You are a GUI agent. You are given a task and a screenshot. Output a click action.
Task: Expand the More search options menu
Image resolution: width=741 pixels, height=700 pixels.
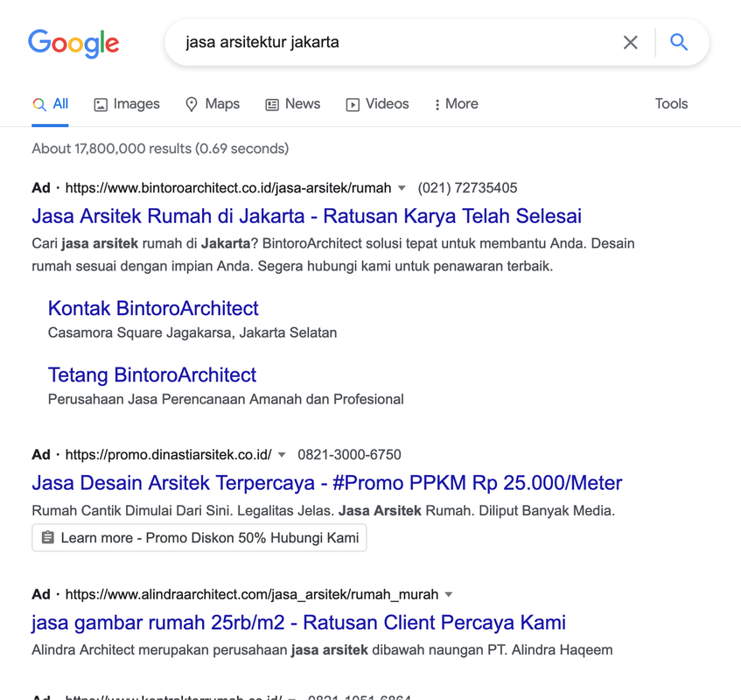point(456,104)
